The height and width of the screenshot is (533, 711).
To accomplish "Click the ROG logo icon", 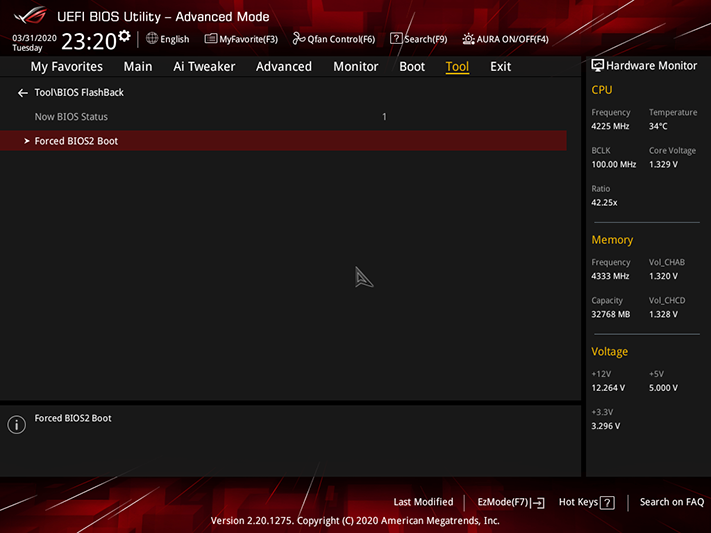I will click(31, 15).
